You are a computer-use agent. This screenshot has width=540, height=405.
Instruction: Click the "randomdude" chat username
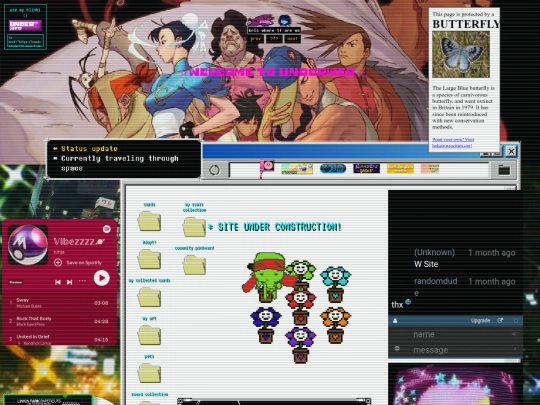pyautogui.click(x=435, y=287)
